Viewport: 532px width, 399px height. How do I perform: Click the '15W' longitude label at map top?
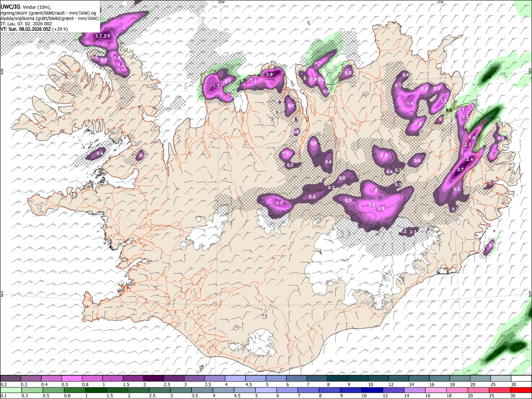pyautogui.click(x=441, y=2)
